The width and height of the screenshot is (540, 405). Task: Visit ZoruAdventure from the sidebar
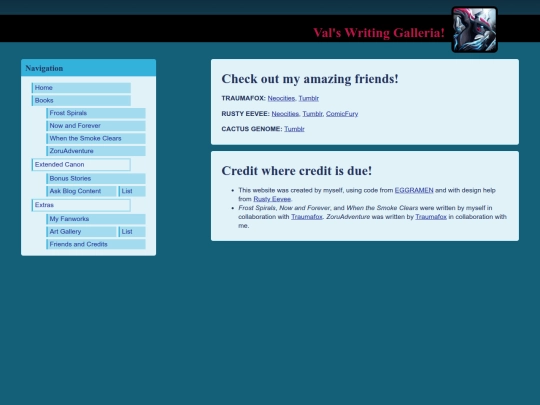point(96,151)
